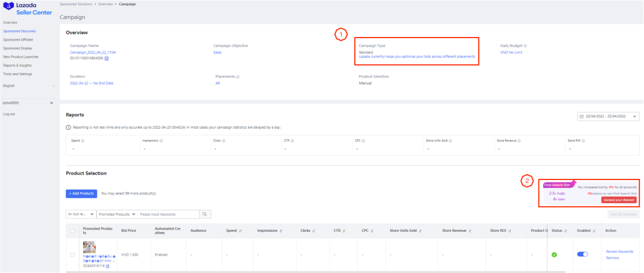Click the search magnifier icon in Product Selection

tap(205, 214)
